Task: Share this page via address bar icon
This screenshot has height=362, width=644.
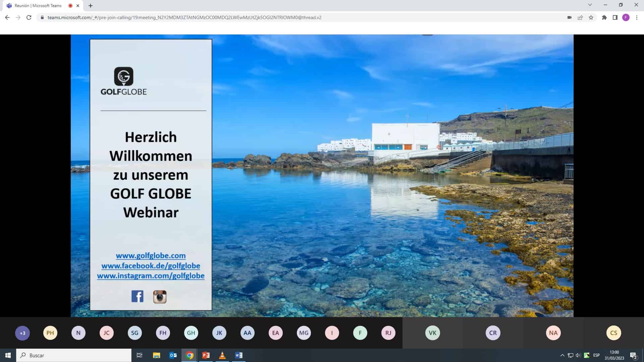Action: click(x=580, y=17)
